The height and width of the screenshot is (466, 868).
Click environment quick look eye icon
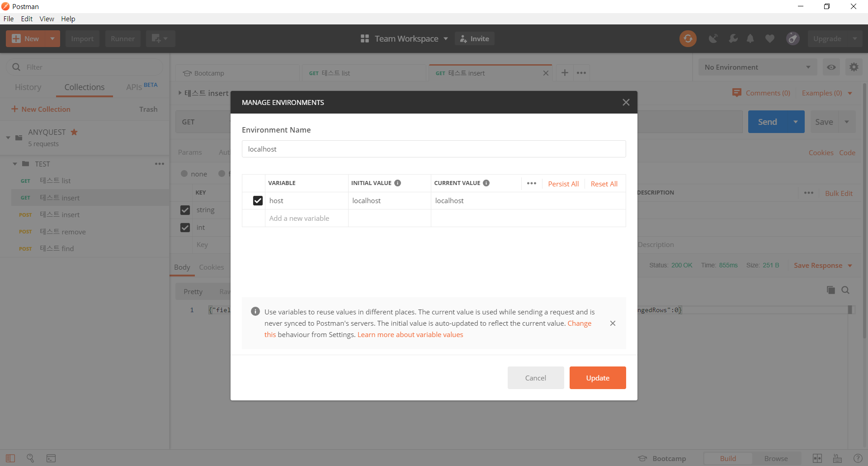pyautogui.click(x=831, y=67)
